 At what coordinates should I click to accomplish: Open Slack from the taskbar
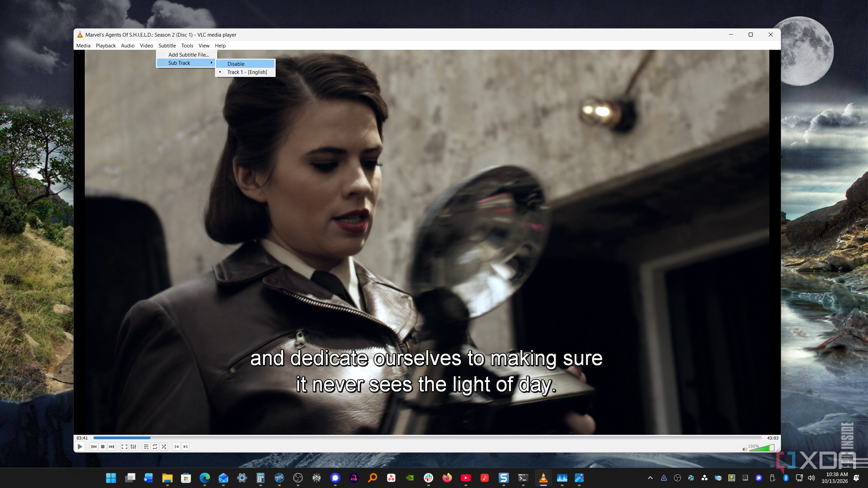429,478
